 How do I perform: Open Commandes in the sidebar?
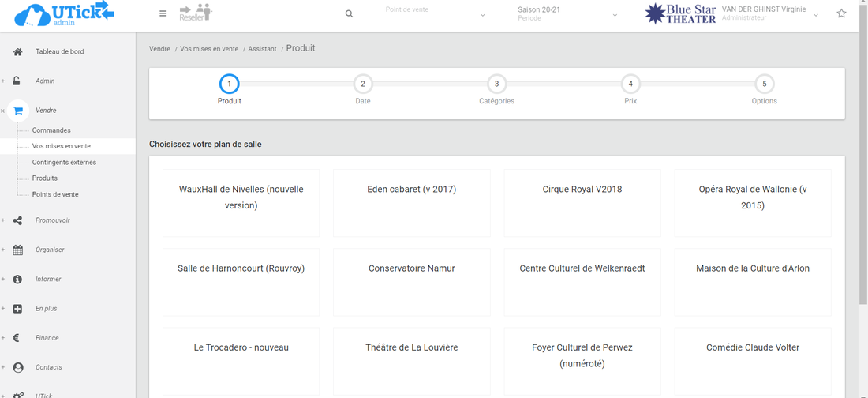coord(51,130)
